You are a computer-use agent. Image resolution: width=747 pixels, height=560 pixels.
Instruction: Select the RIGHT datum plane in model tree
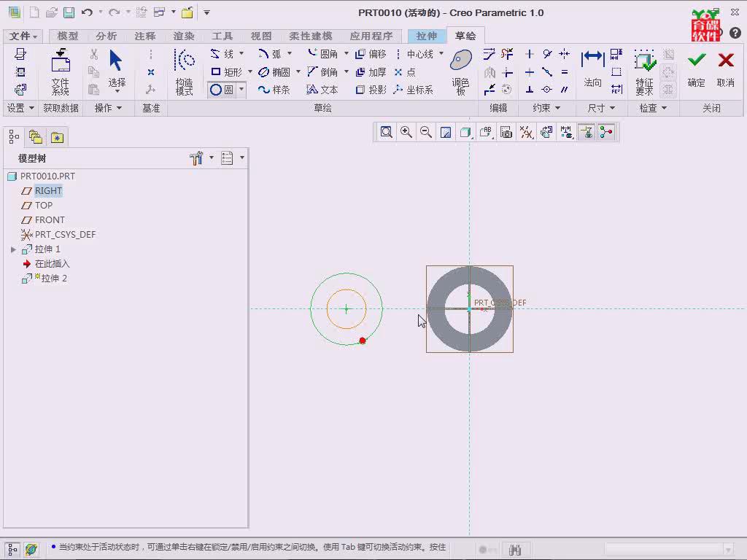tap(48, 190)
